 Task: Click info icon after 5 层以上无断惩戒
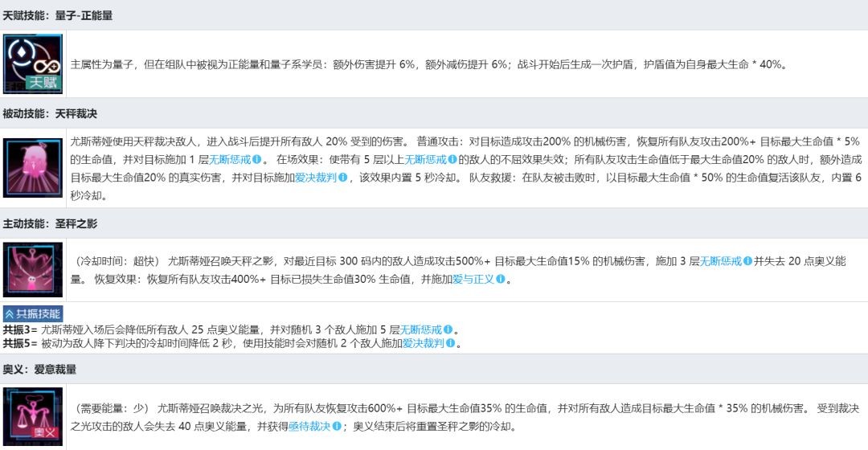pyautogui.click(x=452, y=159)
